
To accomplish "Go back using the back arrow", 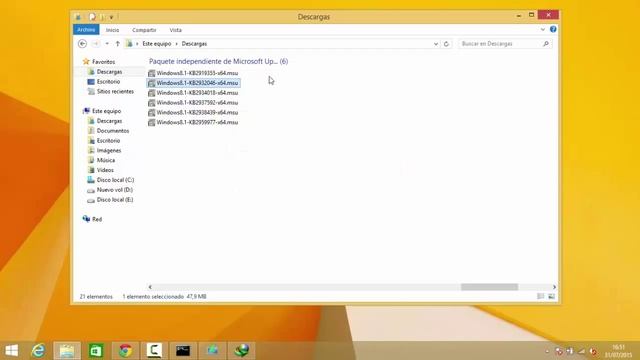I will [x=82, y=44].
